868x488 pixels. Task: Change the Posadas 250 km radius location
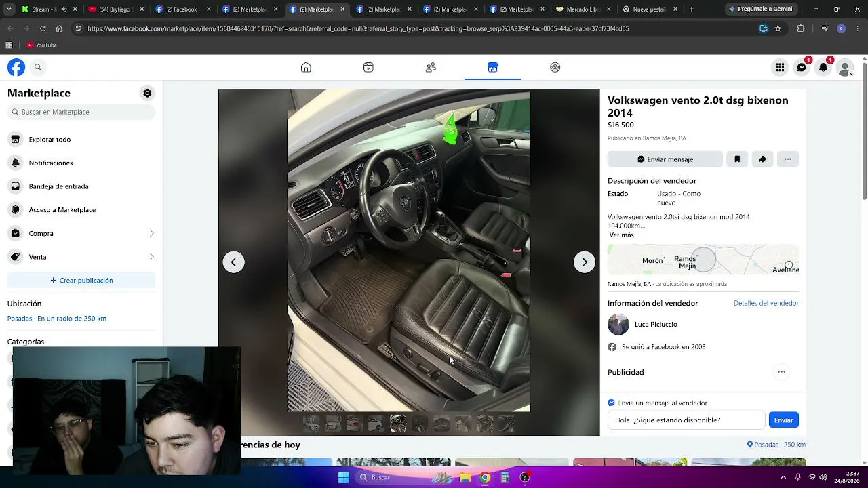(x=57, y=319)
